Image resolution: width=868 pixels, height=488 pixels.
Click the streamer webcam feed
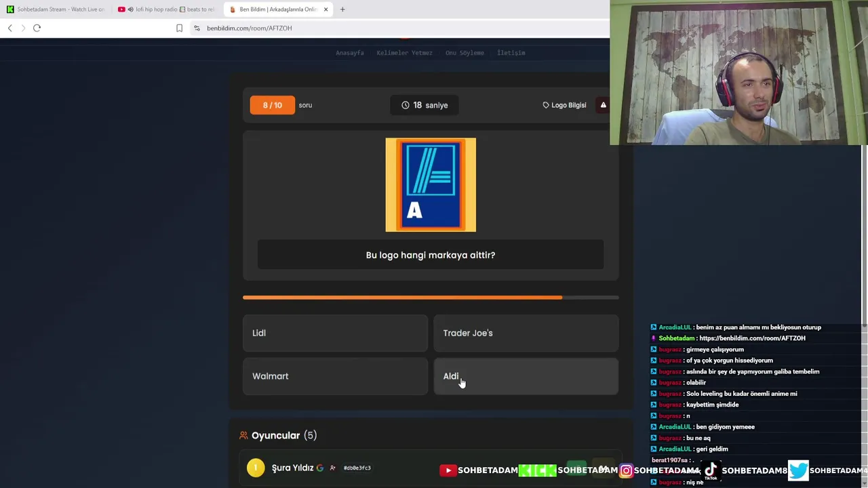[x=738, y=73]
